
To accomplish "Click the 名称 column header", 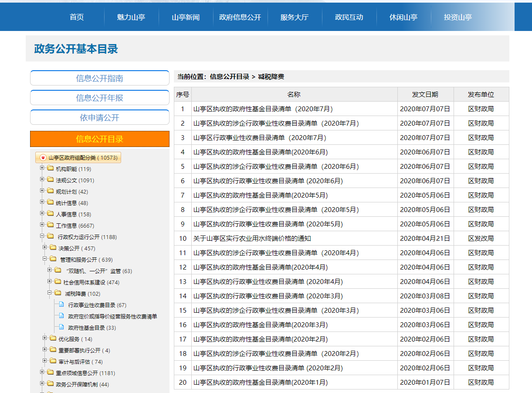I will (294, 95).
